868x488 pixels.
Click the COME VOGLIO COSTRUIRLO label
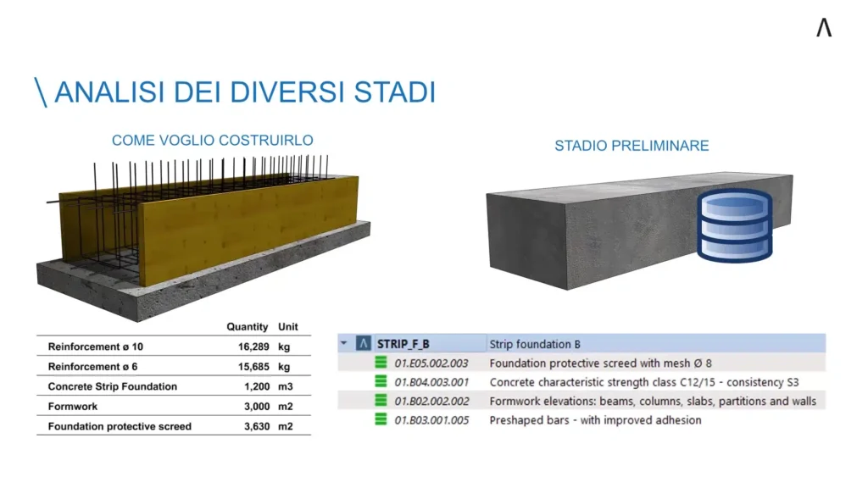pos(212,141)
